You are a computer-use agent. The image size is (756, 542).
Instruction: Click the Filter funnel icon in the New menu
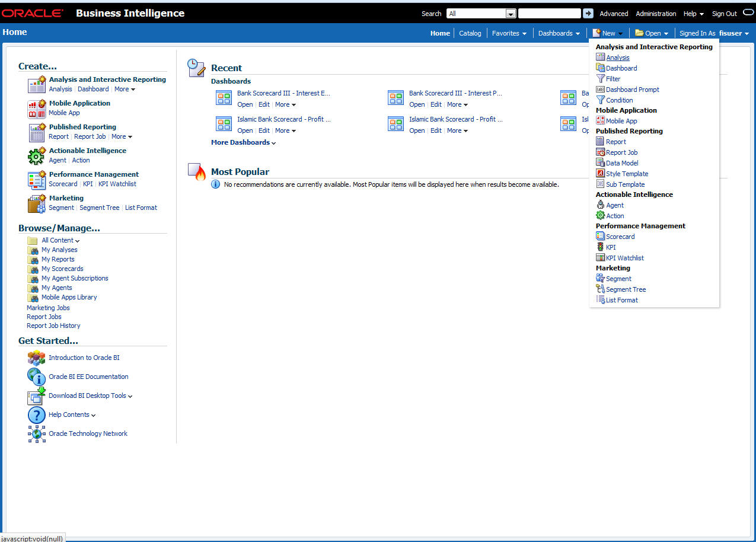click(x=600, y=79)
